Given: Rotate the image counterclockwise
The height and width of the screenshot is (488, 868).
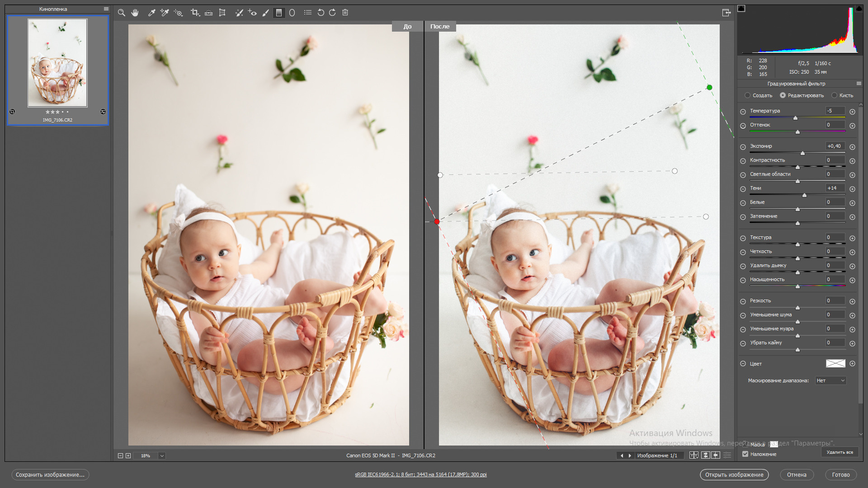Looking at the screenshot, I should [x=321, y=13].
